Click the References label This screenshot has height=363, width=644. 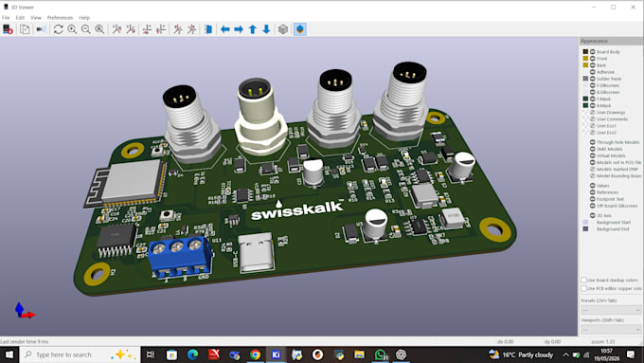[x=607, y=192]
